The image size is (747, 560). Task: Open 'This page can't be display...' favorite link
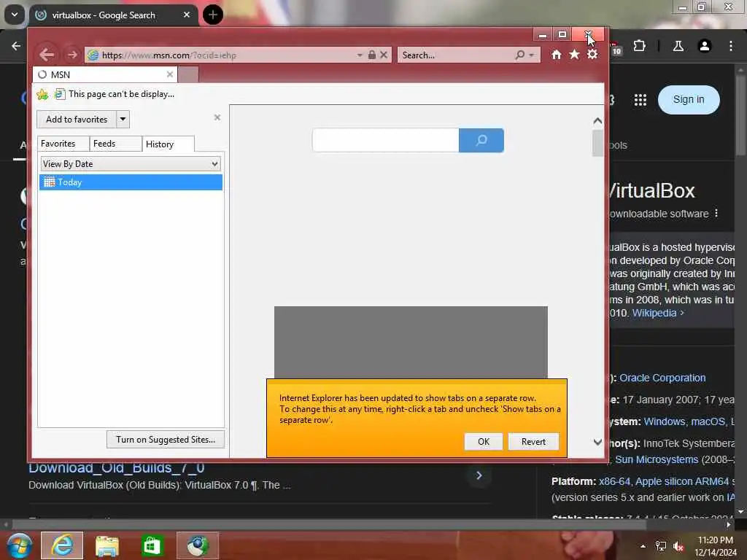tap(115, 94)
